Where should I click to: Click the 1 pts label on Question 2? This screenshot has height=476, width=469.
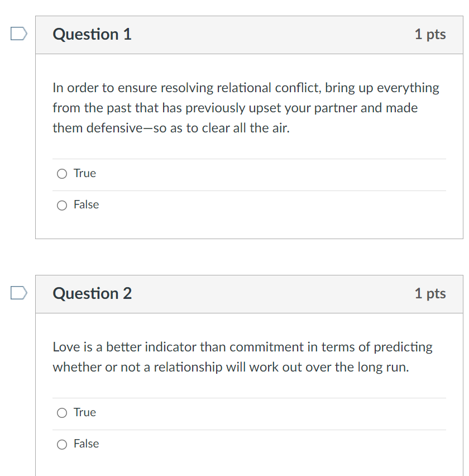point(430,293)
